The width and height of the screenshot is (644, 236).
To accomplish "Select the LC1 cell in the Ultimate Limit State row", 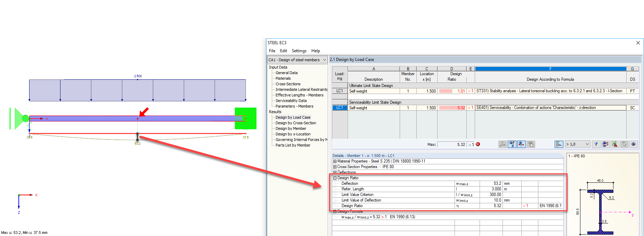I will coord(340,91).
